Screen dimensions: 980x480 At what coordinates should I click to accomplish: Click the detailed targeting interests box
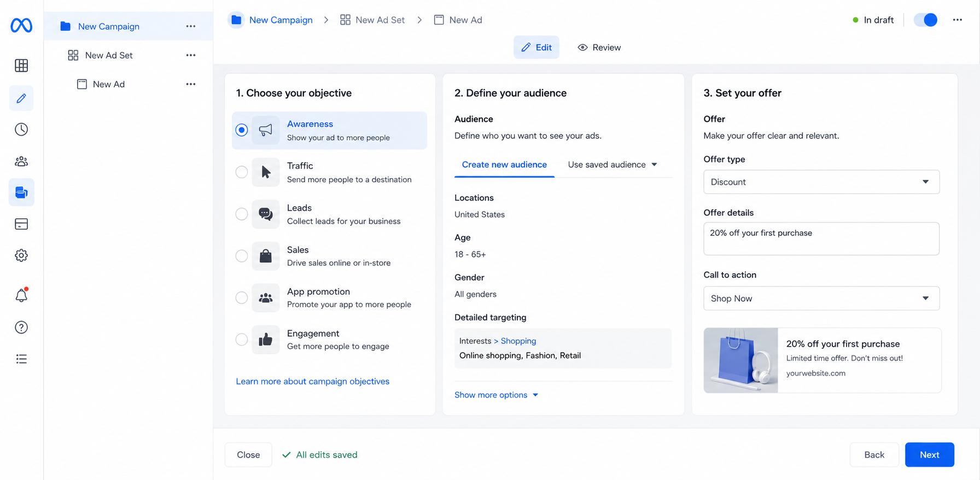(563, 348)
